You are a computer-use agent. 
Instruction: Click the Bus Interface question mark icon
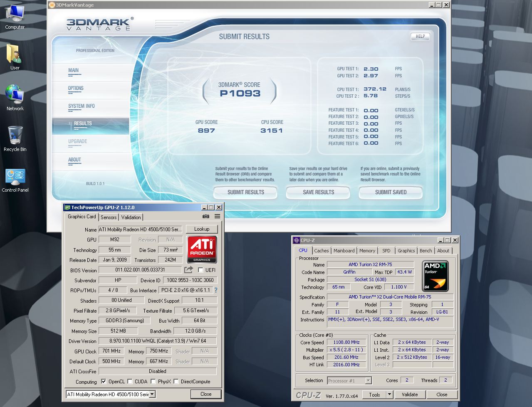(x=216, y=290)
